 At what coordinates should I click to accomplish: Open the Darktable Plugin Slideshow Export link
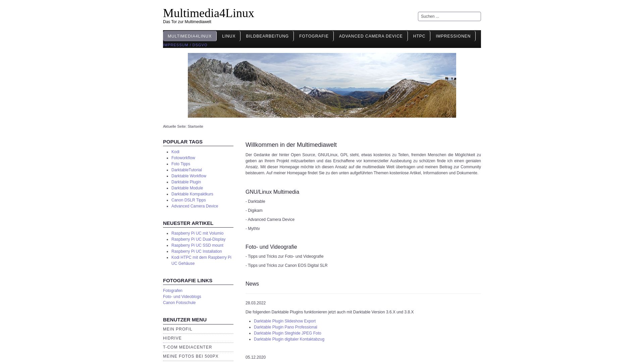point(284,321)
